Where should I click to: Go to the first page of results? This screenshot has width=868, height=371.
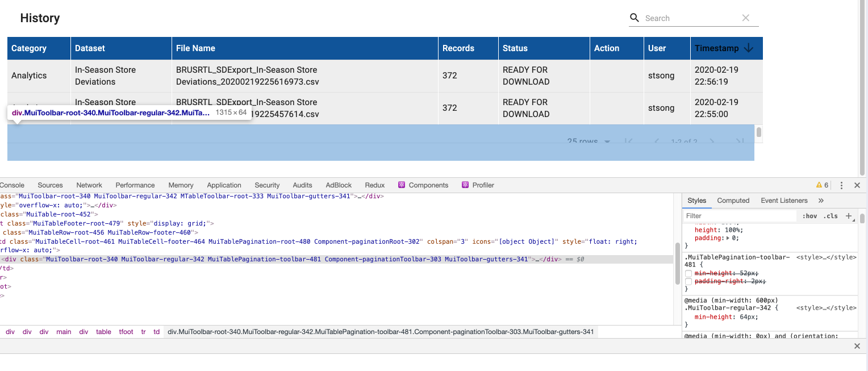(x=629, y=141)
